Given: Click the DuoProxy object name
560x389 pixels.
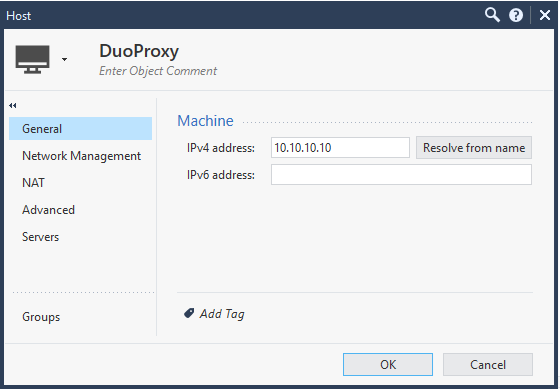Looking at the screenshot, I should pyautogui.click(x=139, y=51).
